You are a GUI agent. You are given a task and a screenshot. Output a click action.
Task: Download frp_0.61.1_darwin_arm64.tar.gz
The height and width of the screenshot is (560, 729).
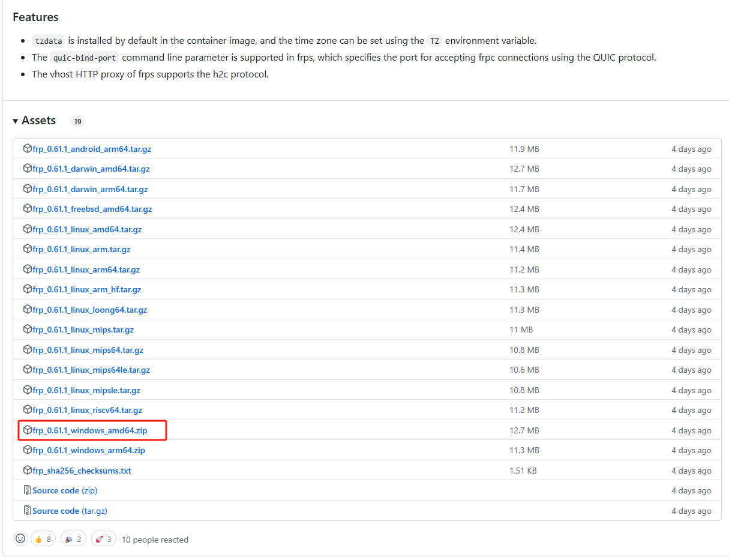click(90, 189)
